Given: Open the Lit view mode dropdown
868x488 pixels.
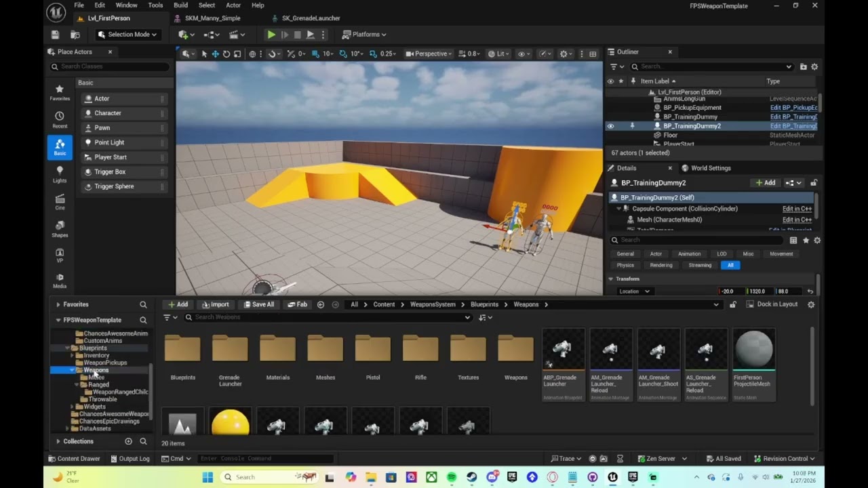Looking at the screenshot, I should [498, 54].
